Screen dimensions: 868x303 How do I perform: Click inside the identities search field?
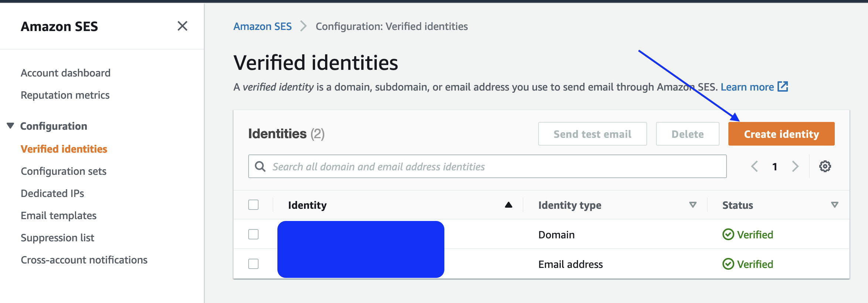click(443, 166)
